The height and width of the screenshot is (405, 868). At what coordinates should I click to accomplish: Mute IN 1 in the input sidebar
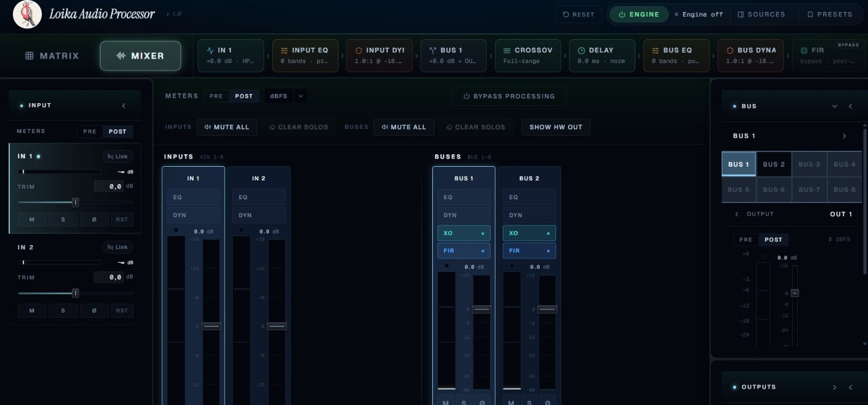tap(32, 219)
